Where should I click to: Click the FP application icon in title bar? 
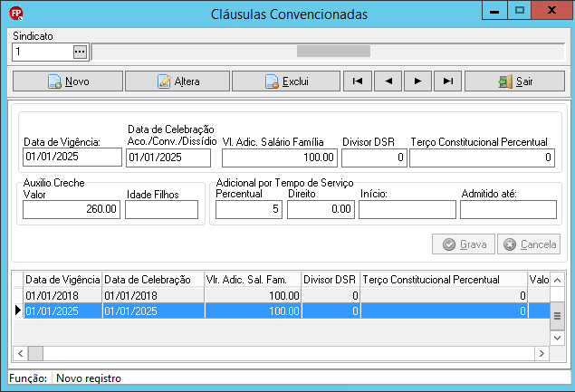(16, 14)
